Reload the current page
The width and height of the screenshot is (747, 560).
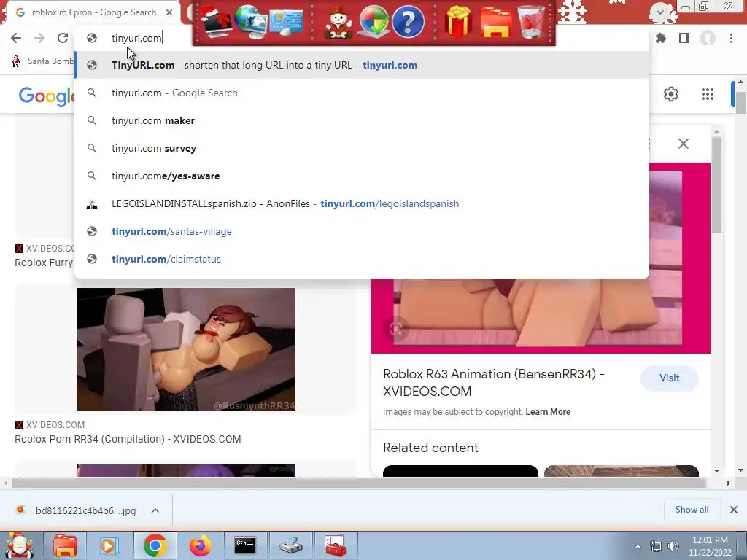(x=63, y=38)
